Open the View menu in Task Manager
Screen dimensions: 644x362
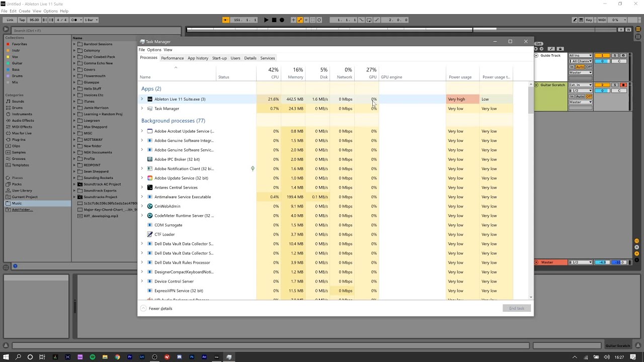coord(168,50)
